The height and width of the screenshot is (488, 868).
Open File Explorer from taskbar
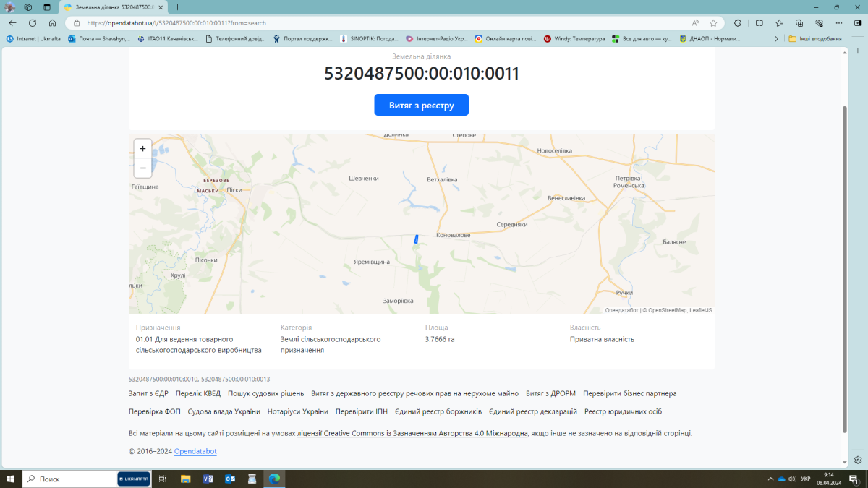coord(185,479)
